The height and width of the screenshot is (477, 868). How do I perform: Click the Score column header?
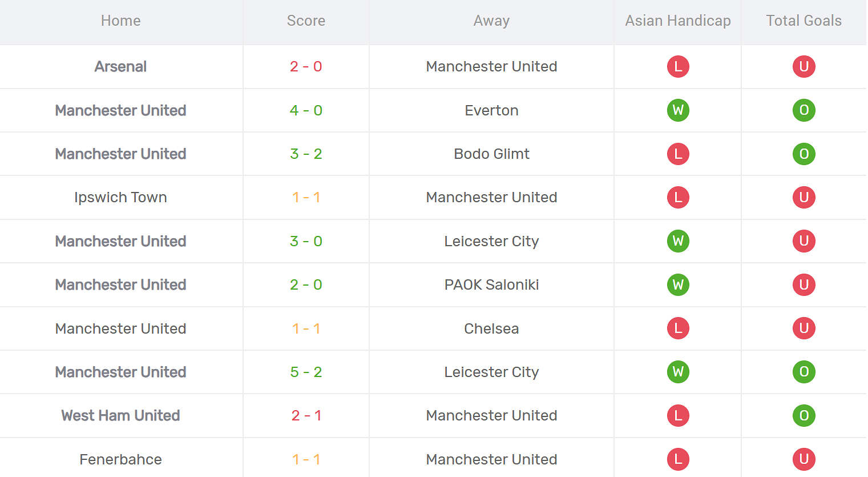coord(306,21)
